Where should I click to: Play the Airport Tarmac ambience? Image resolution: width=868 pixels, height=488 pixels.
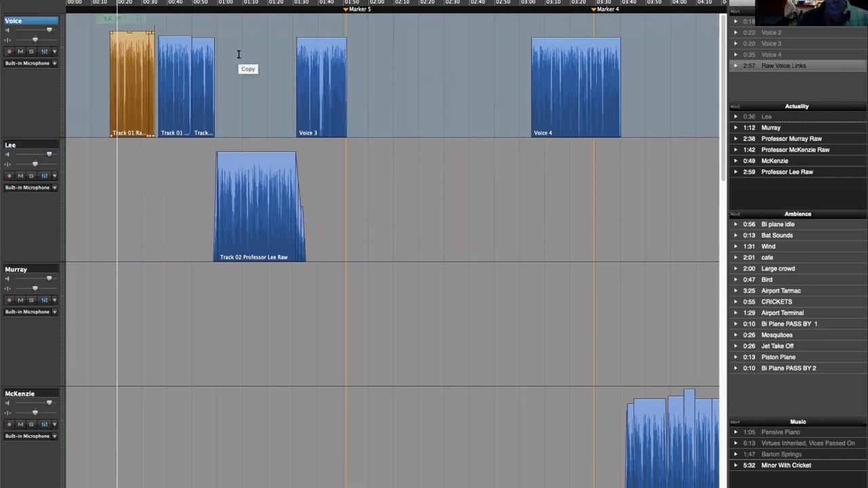point(736,291)
